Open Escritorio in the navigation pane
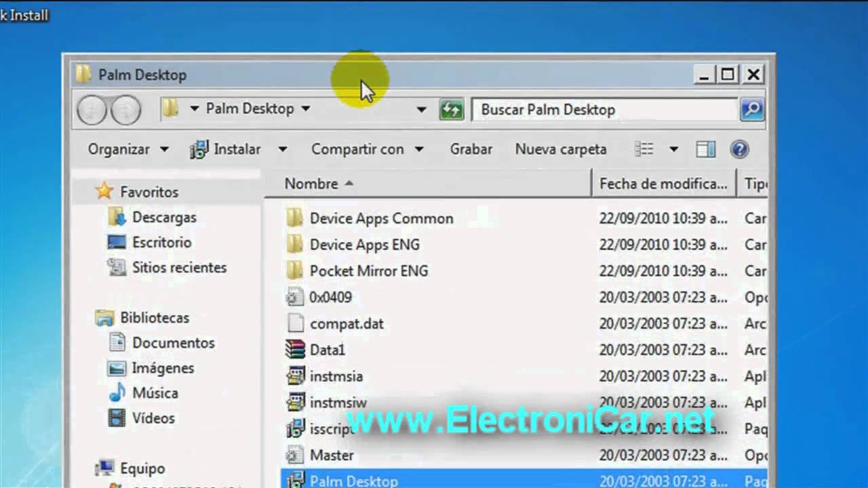This screenshot has width=868, height=488. coord(162,242)
